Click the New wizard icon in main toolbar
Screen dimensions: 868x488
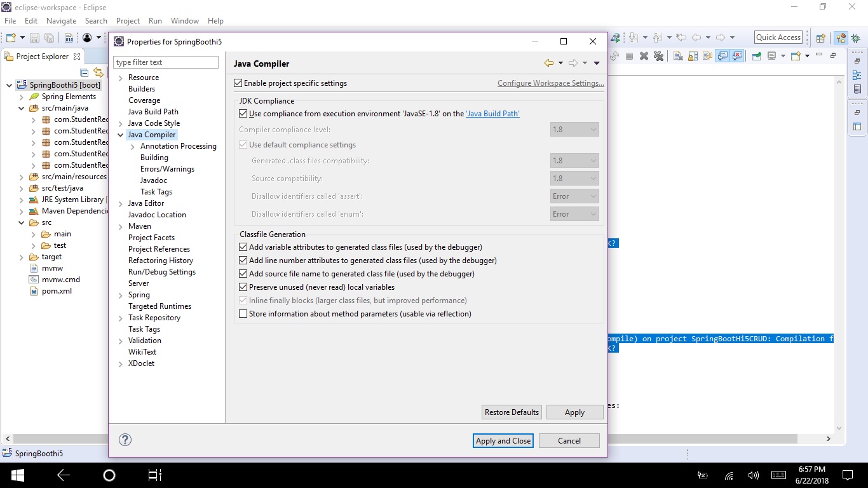click(x=11, y=37)
